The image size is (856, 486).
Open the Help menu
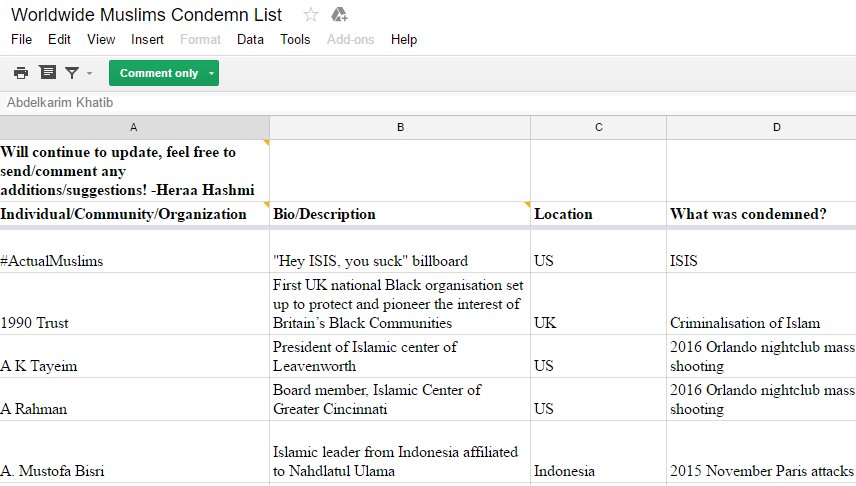[403, 39]
